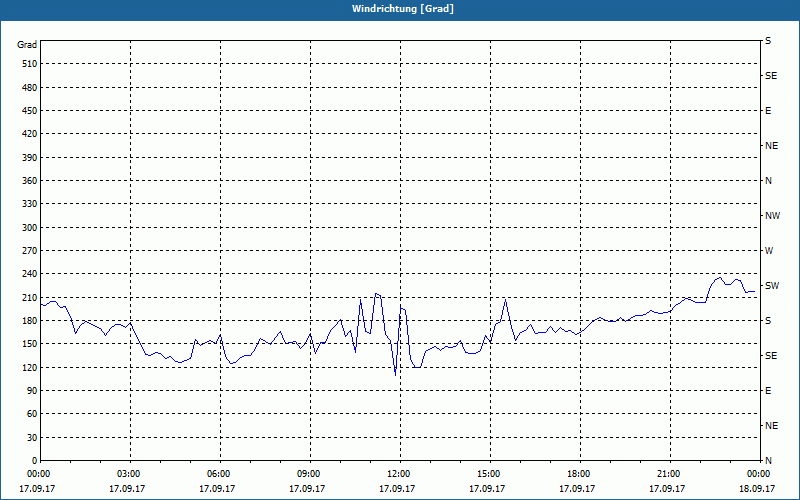The image size is (800, 500).
Task: Choose the 180 value on y-axis
Action: click(x=30, y=320)
